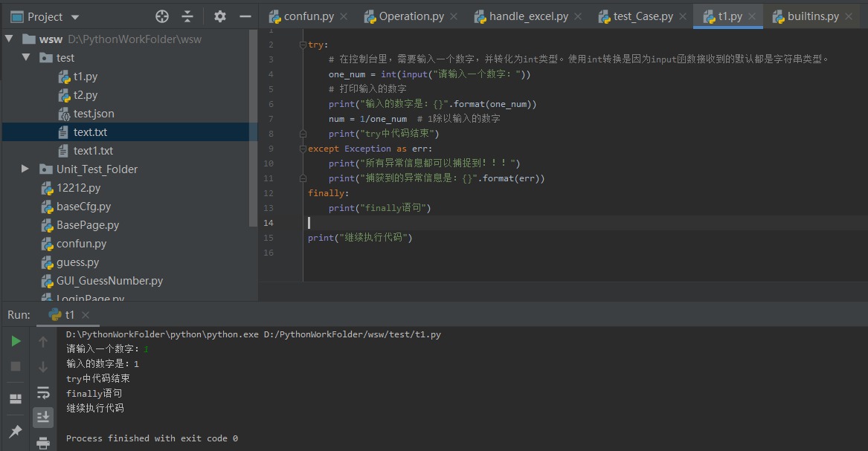Switch to confun.py editor tab

(x=309, y=16)
